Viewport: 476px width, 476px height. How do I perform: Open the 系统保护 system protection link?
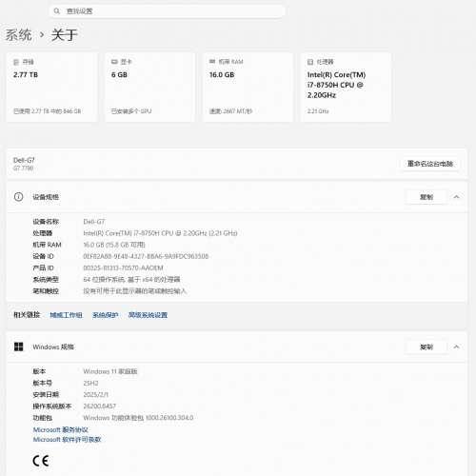tap(106, 315)
